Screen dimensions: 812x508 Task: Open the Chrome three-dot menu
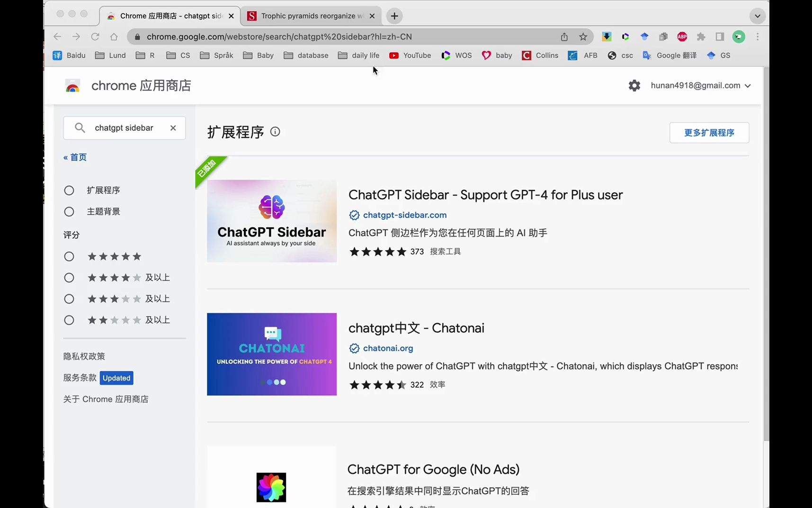tap(758, 36)
